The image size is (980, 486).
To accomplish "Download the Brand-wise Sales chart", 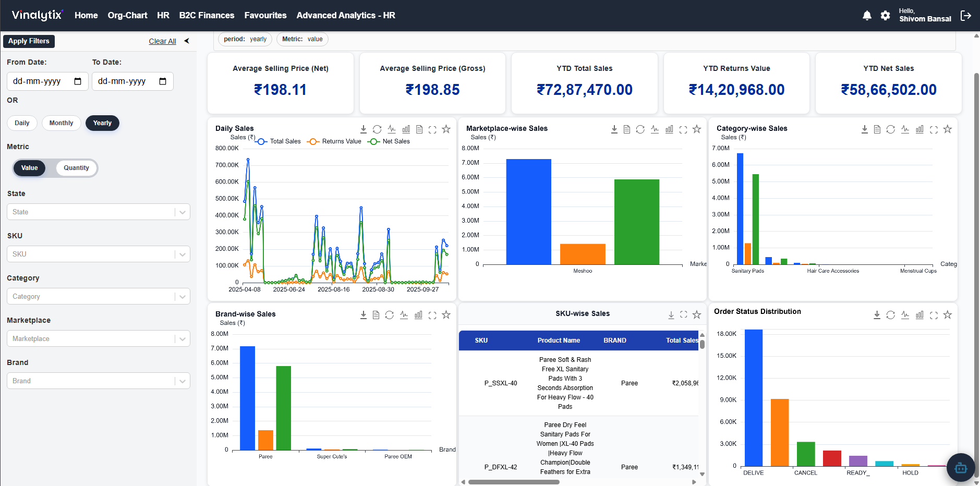I will pyautogui.click(x=364, y=315).
